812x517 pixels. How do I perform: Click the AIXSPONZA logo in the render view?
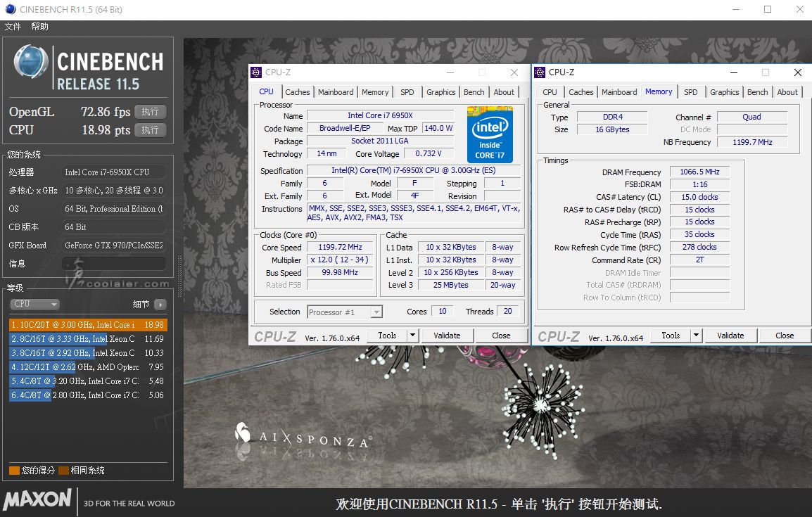point(303,435)
